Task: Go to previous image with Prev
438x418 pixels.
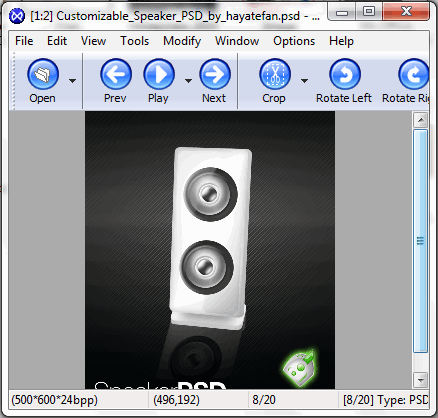Action: tap(116, 74)
